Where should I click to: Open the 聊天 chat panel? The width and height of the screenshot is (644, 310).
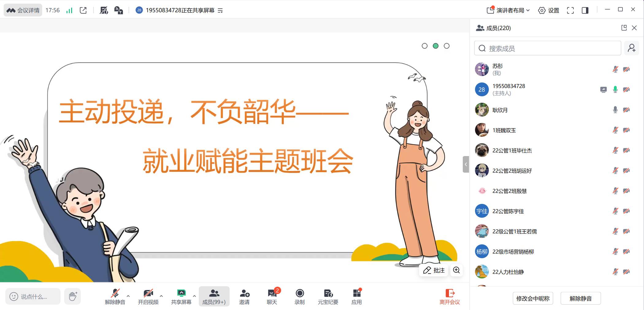pos(272,297)
